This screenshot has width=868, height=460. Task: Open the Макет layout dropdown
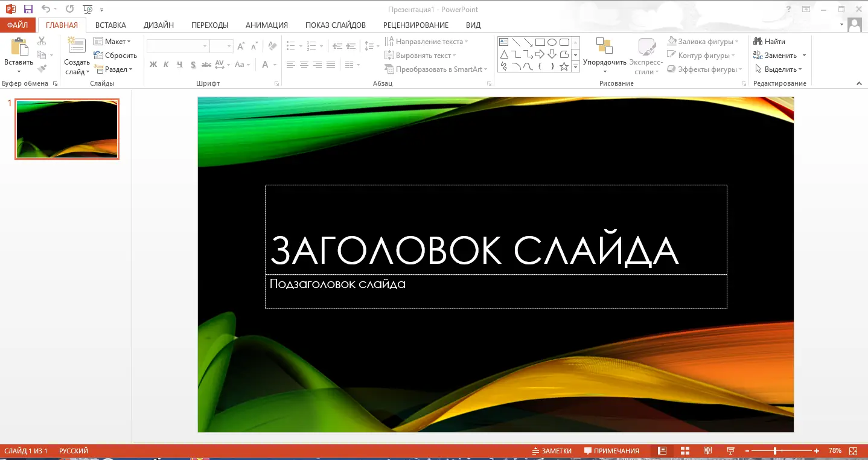[114, 41]
